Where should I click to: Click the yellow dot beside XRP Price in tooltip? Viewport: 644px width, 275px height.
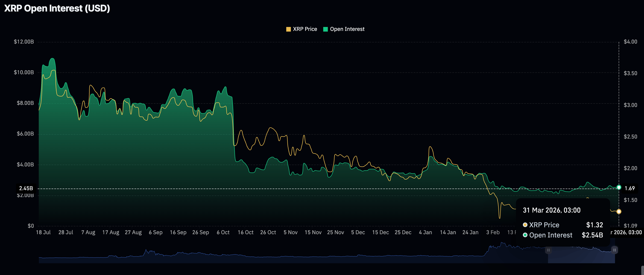(525, 225)
